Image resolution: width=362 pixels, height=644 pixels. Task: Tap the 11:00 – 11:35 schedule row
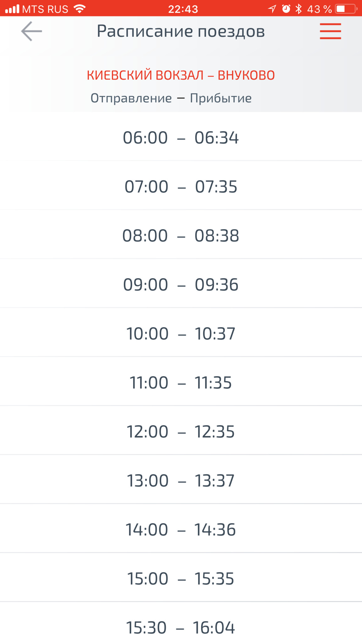click(x=181, y=383)
